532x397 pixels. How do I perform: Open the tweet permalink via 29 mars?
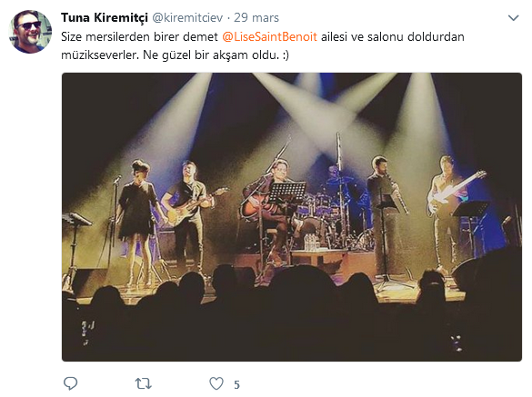tap(256, 17)
